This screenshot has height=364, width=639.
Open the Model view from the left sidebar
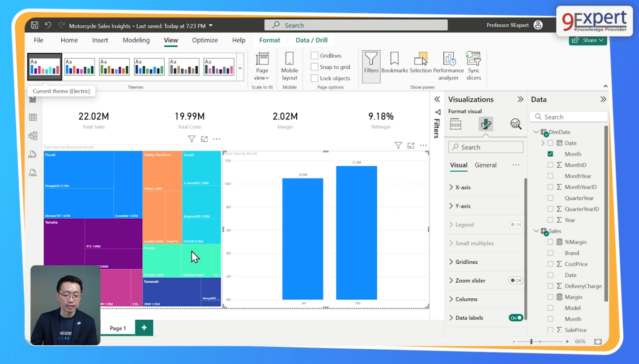[33, 135]
